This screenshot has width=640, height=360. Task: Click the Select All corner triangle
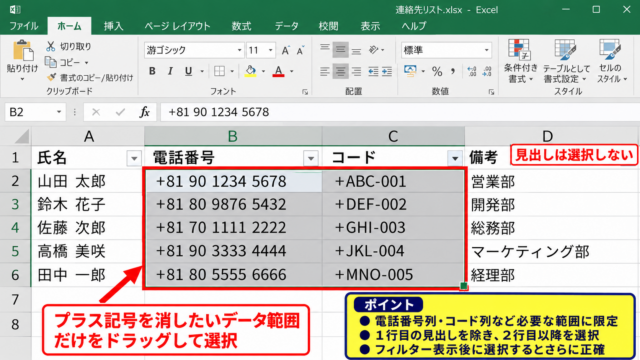coord(21,136)
